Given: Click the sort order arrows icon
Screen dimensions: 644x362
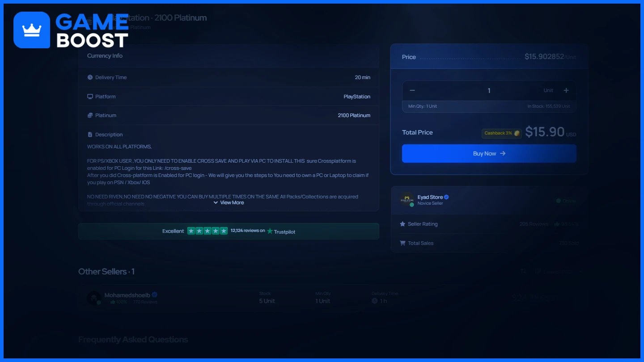Looking at the screenshot, I should [x=523, y=271].
